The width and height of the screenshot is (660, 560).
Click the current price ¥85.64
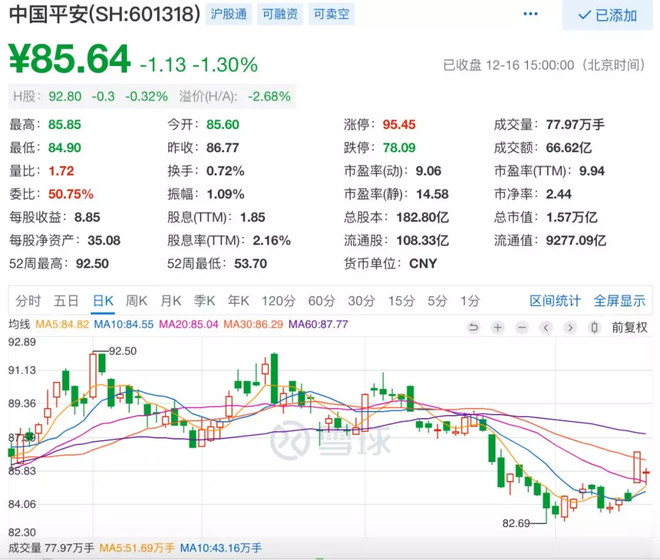[69, 59]
